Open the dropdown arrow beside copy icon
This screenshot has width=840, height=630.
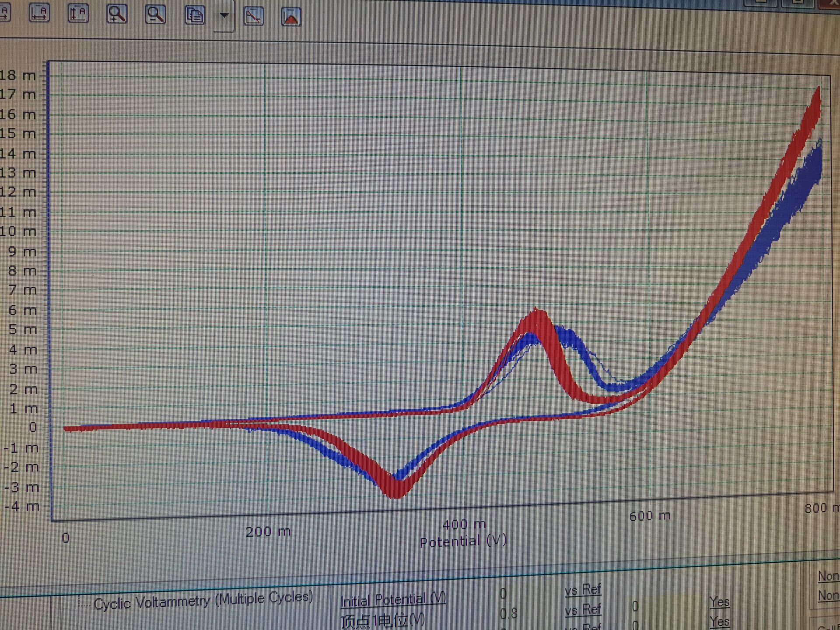pyautogui.click(x=224, y=16)
